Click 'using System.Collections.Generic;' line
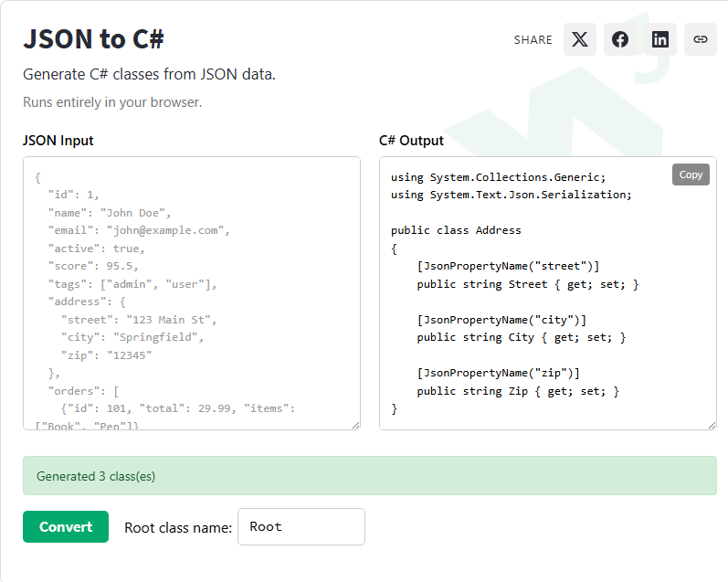728x582 pixels. pos(498,177)
